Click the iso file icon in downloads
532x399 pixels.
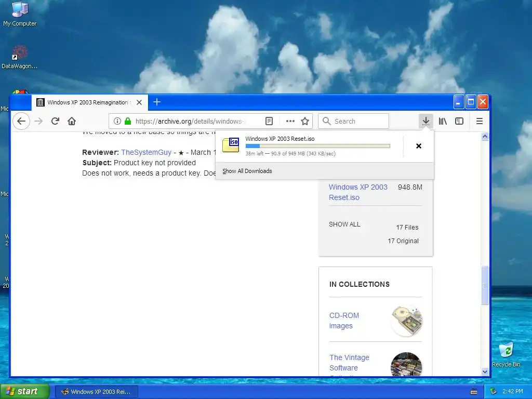tap(231, 145)
